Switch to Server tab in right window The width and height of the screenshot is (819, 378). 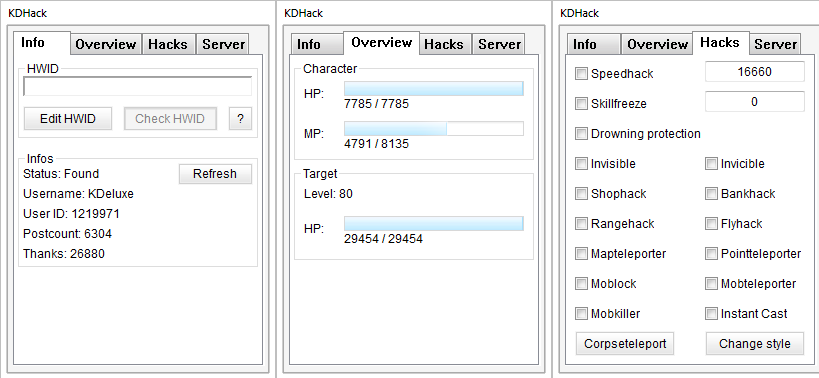776,44
